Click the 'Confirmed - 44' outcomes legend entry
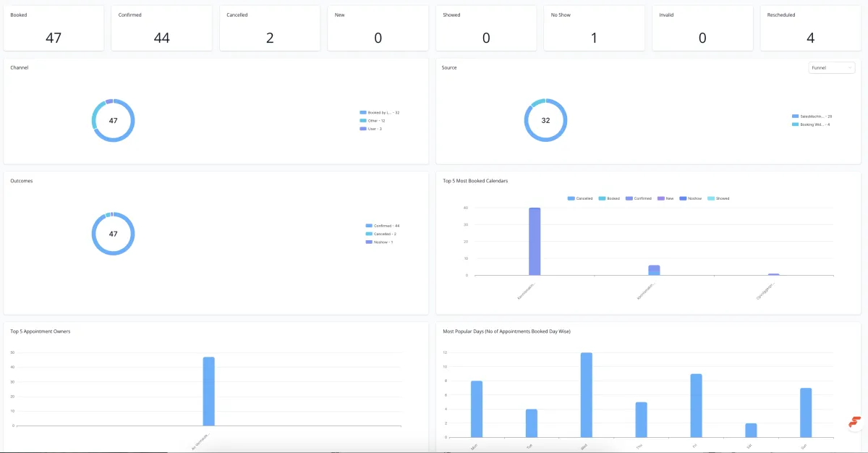 pos(383,226)
